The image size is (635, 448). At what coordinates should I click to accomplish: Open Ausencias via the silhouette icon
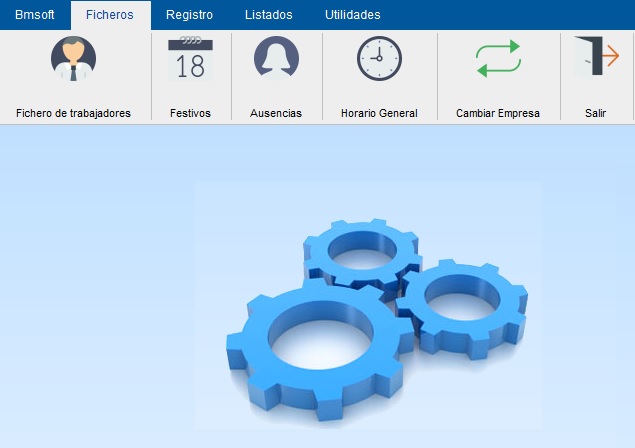276,58
